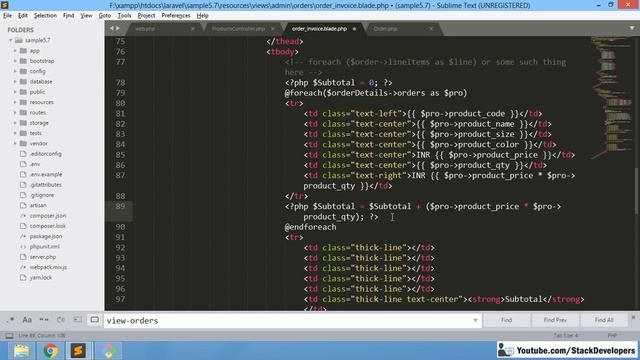The width and height of the screenshot is (640, 360).
Task: Click the minimap code overview
Action: 611,98
